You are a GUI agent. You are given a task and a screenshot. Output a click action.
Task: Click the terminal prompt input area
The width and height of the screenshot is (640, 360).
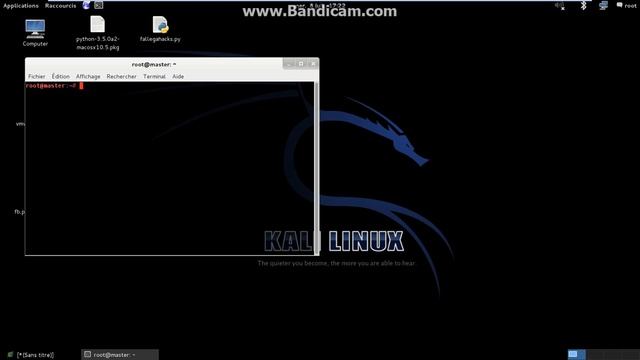[x=169, y=168]
